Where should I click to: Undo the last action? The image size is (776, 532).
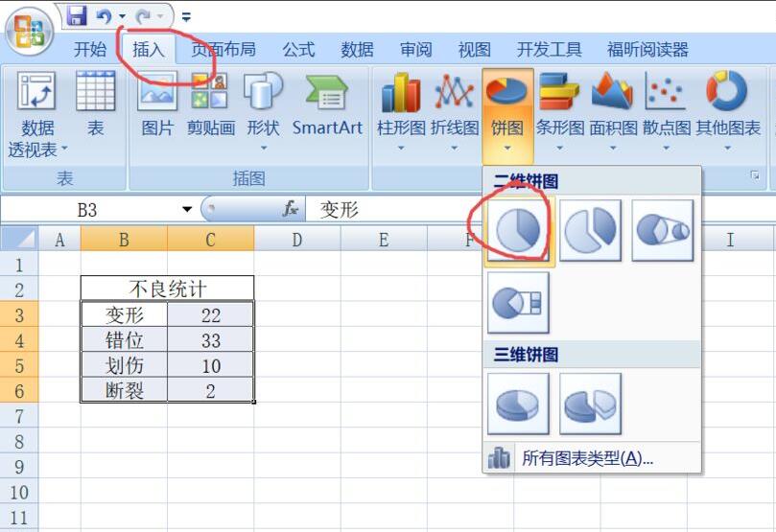click(104, 16)
